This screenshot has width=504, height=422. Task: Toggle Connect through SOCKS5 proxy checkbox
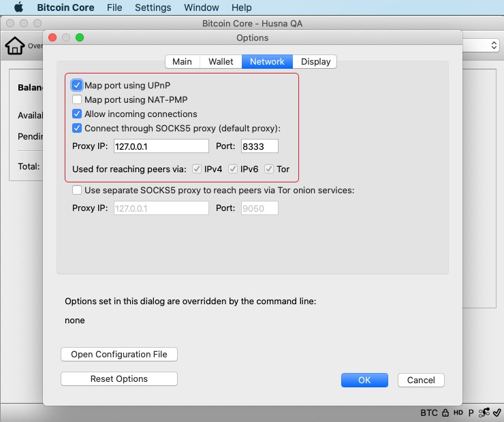point(77,128)
